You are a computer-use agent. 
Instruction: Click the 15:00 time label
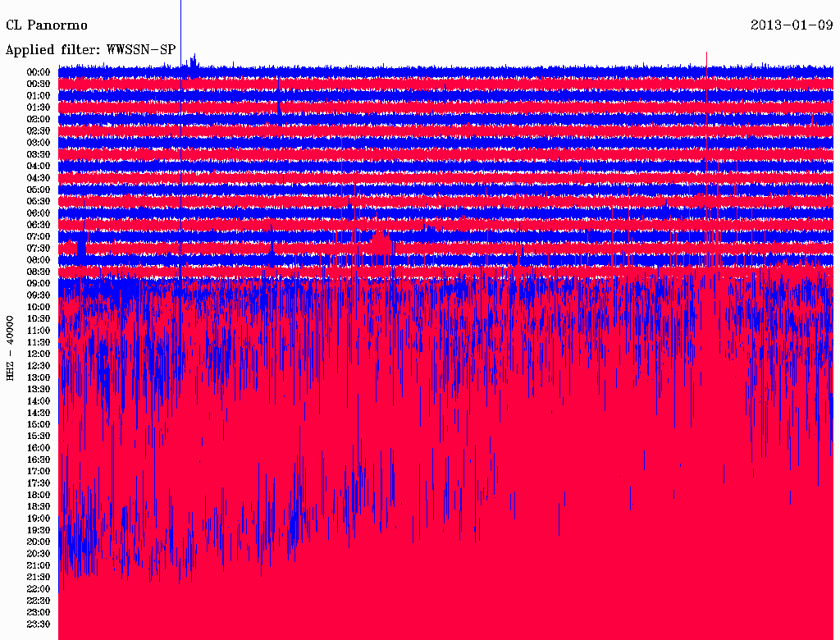click(x=39, y=424)
